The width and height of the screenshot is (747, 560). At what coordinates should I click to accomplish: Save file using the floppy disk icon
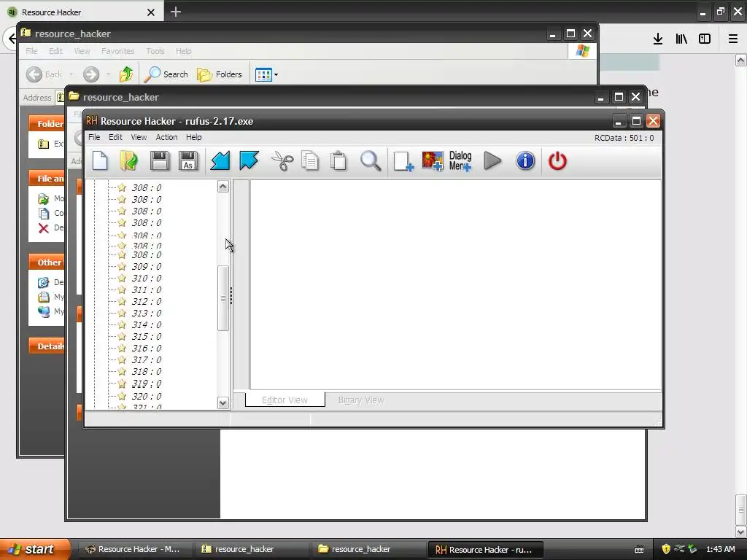pos(160,160)
